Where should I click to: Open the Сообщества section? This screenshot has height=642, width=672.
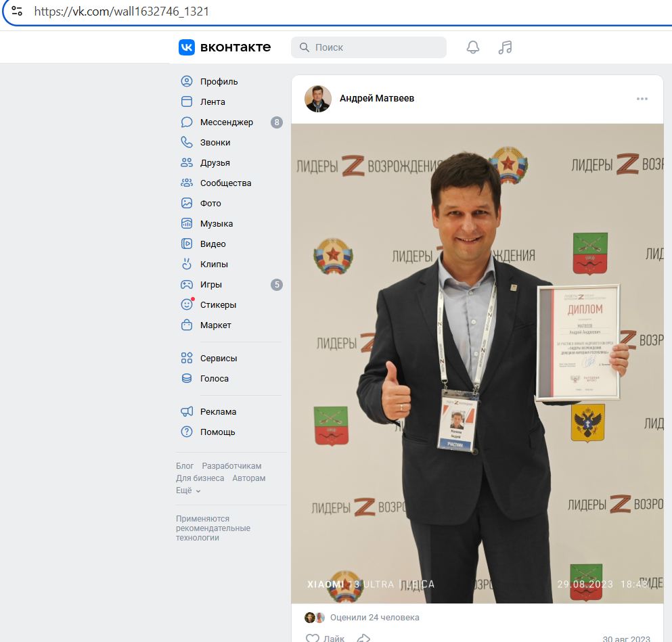tap(225, 183)
